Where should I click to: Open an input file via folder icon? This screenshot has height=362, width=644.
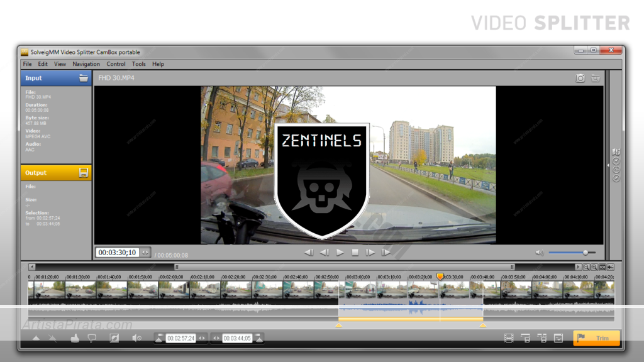[84, 78]
